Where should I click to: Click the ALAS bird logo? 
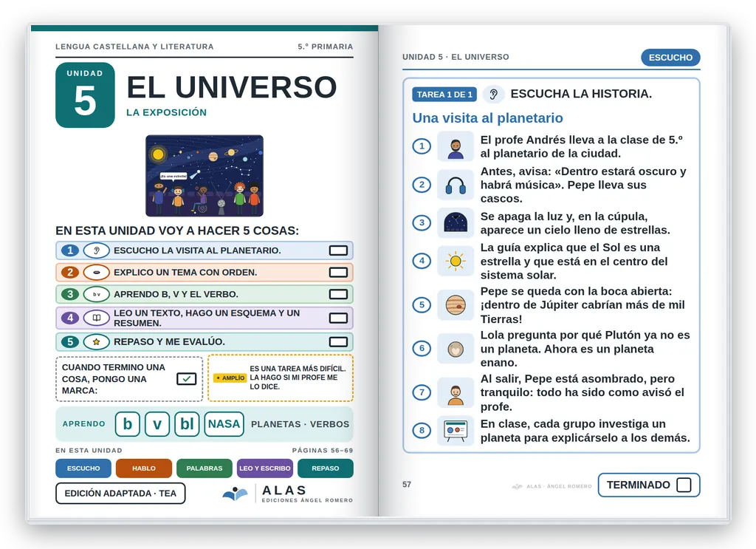click(235, 494)
